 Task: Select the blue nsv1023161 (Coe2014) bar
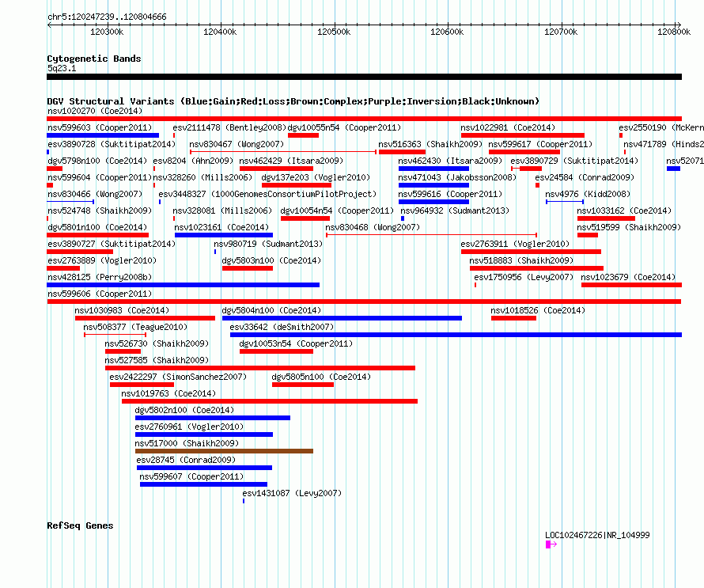[224, 235]
